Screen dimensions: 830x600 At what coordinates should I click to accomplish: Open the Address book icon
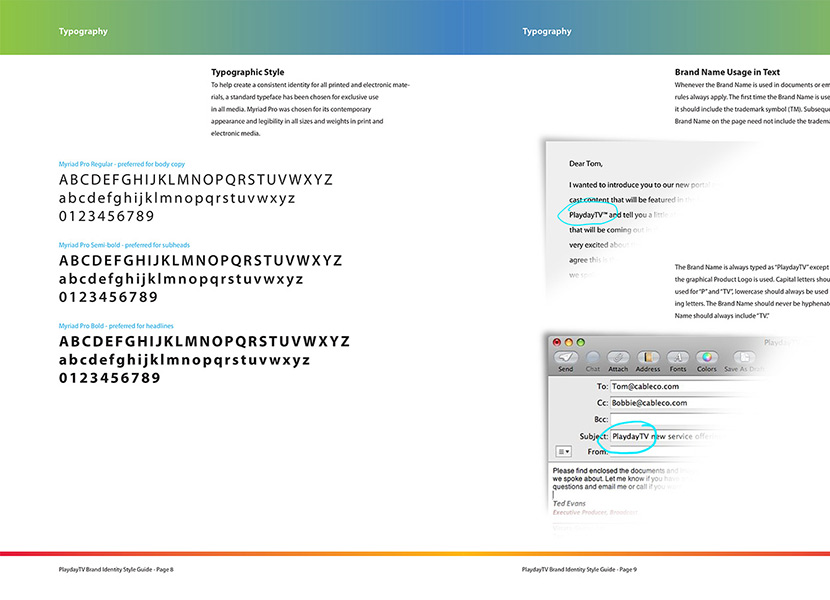(648, 357)
